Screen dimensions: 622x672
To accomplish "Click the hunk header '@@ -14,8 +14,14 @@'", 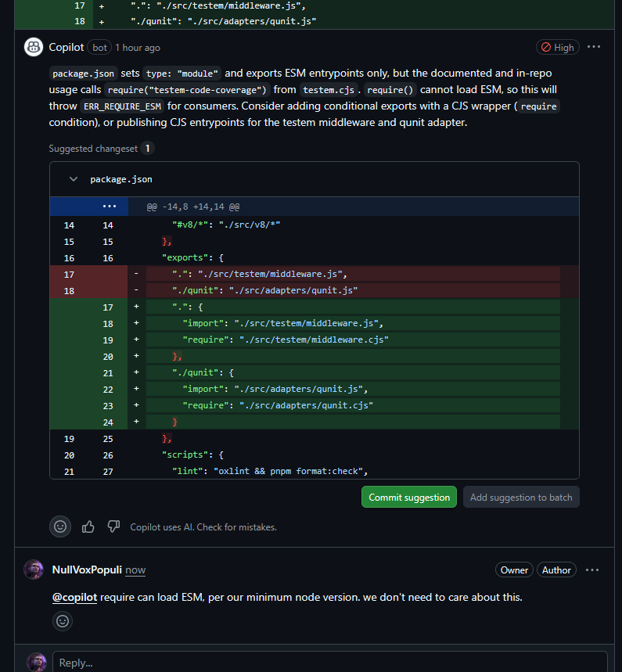I will 193,207.
